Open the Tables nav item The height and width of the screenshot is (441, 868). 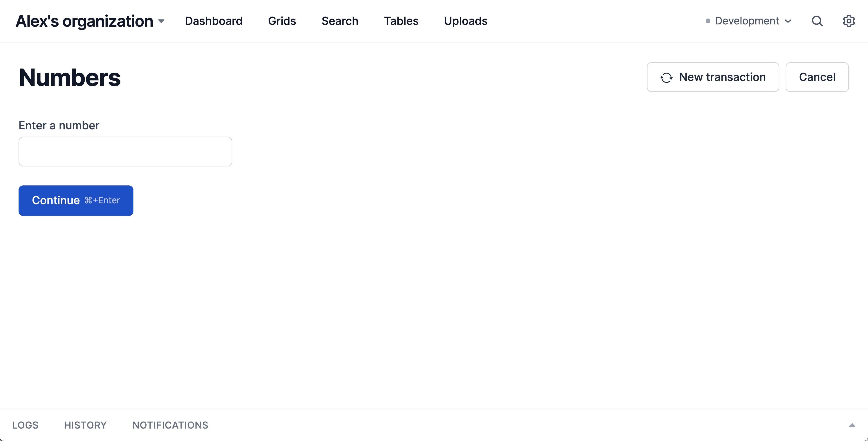tap(401, 21)
